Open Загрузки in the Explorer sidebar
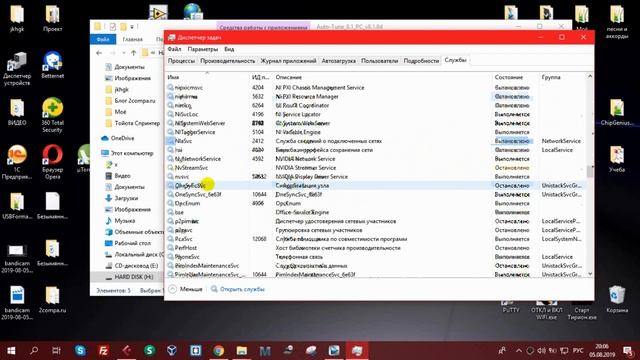 pyautogui.click(x=126, y=198)
